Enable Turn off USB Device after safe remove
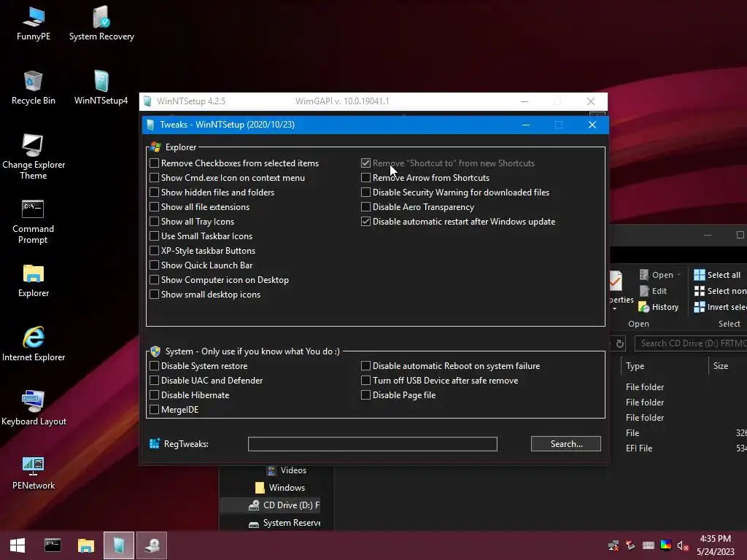The image size is (747, 560). point(366,381)
